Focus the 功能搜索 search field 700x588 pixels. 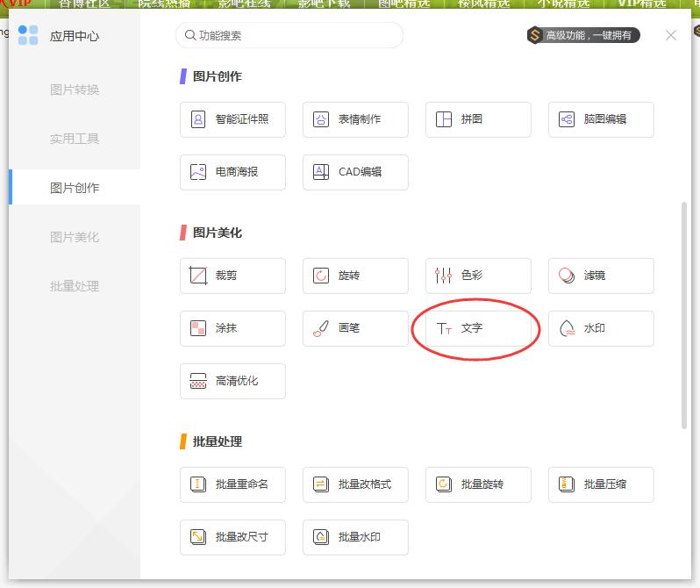point(289,35)
